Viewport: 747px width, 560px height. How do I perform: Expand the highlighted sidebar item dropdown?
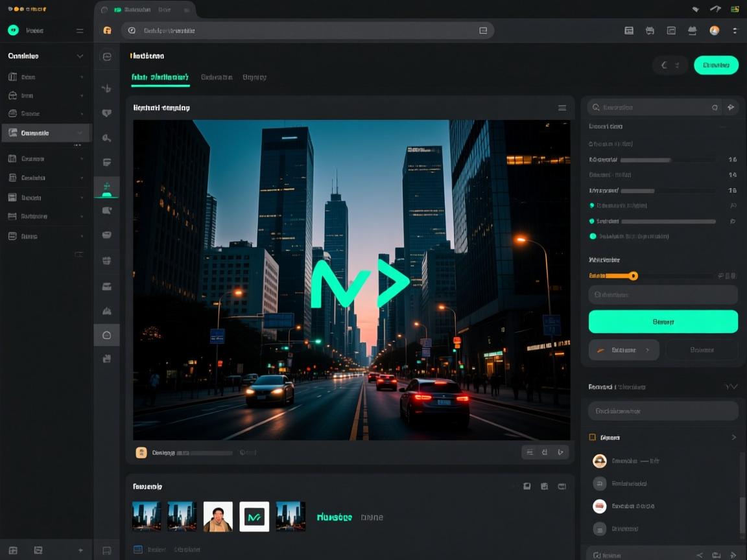[80, 133]
